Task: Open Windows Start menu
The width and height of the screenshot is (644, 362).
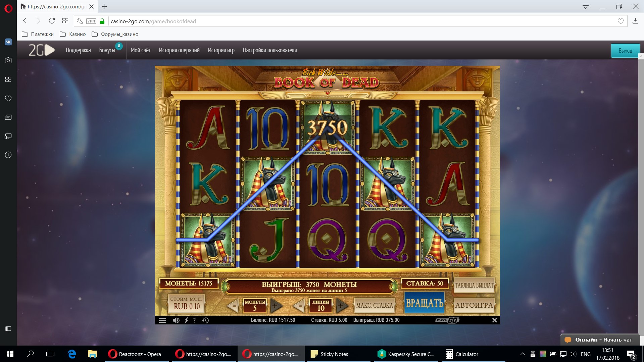Action: click(10, 354)
